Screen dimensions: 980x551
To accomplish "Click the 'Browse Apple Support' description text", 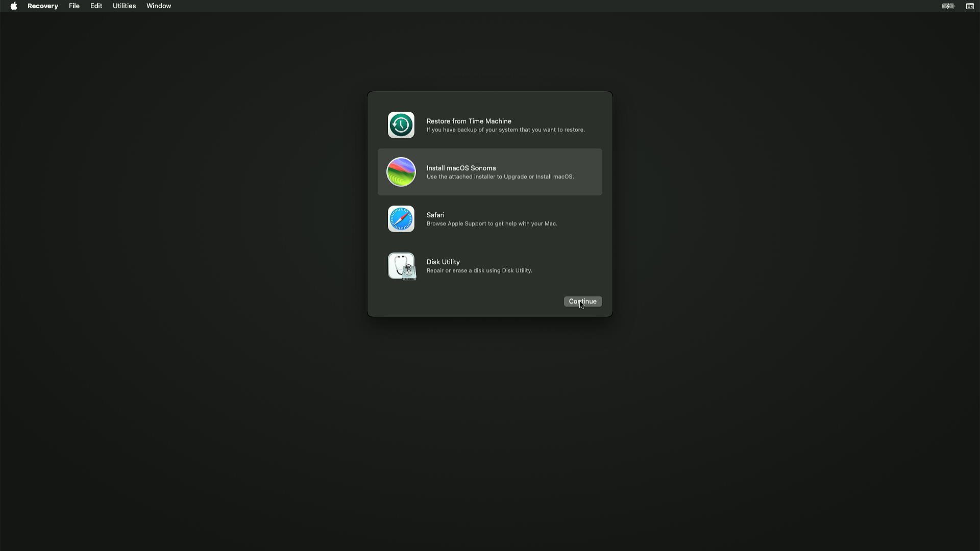I will point(492,223).
